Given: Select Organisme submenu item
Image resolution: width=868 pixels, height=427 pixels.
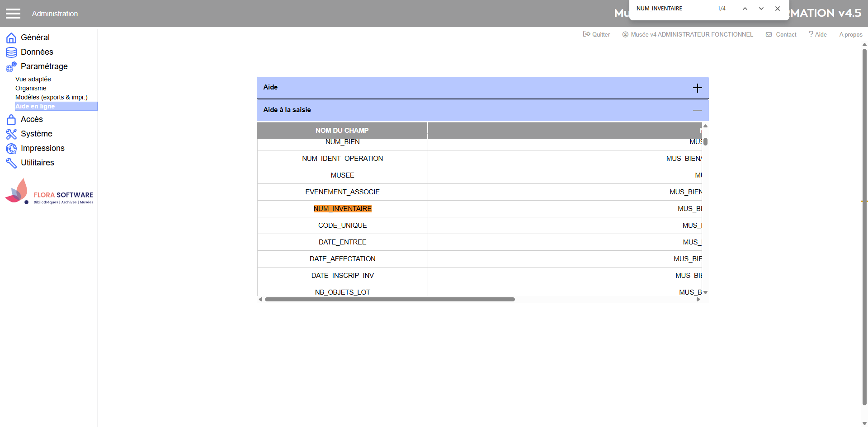Looking at the screenshot, I should 31,88.
